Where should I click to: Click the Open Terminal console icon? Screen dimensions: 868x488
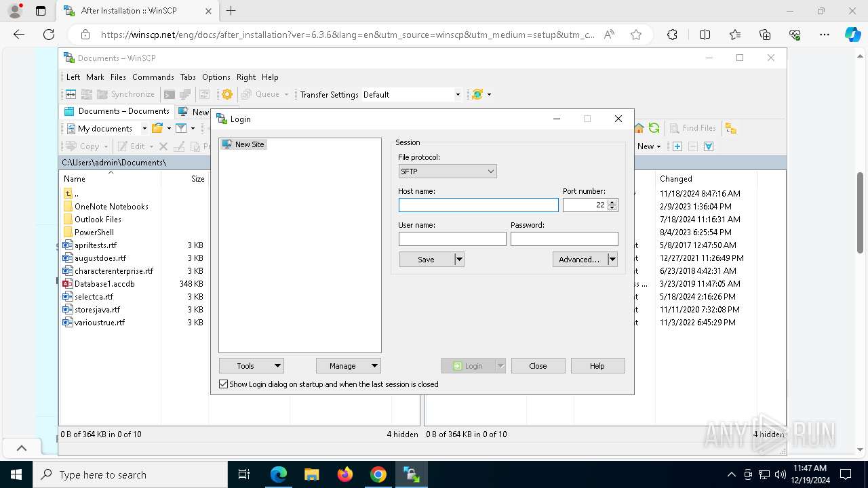170,94
